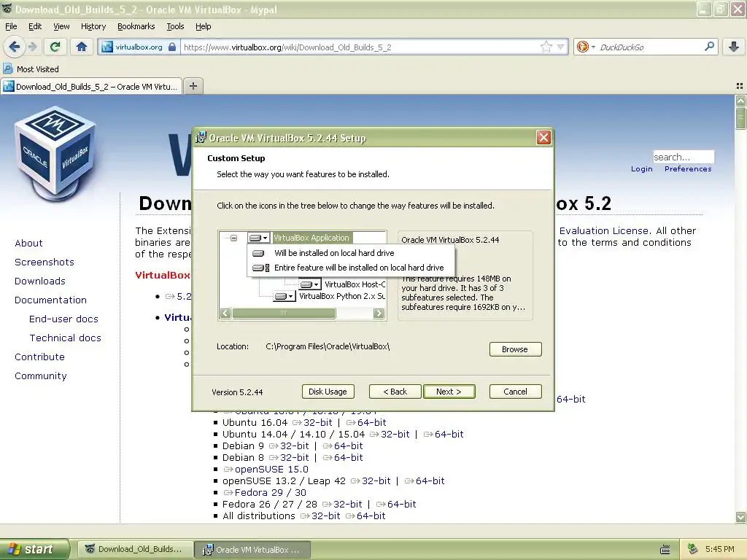Image resolution: width=747 pixels, height=560 pixels.
Task: Open the Tools menu
Action: click(175, 26)
